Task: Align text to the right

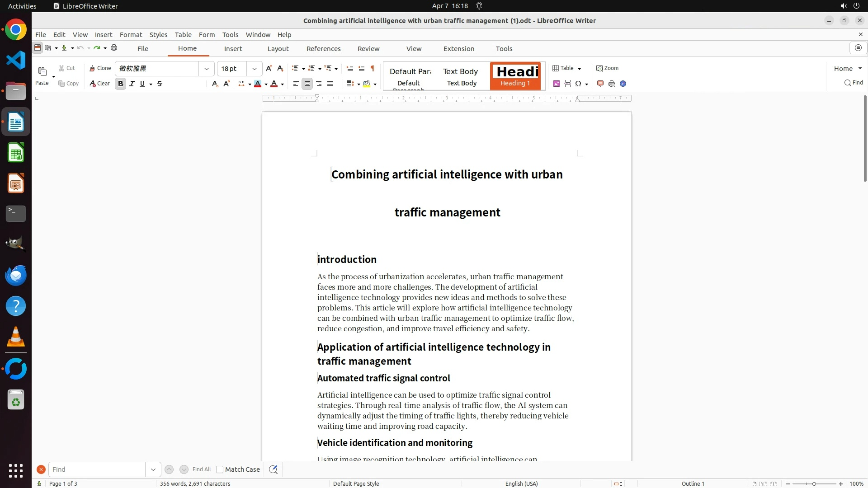Action: tap(319, 84)
